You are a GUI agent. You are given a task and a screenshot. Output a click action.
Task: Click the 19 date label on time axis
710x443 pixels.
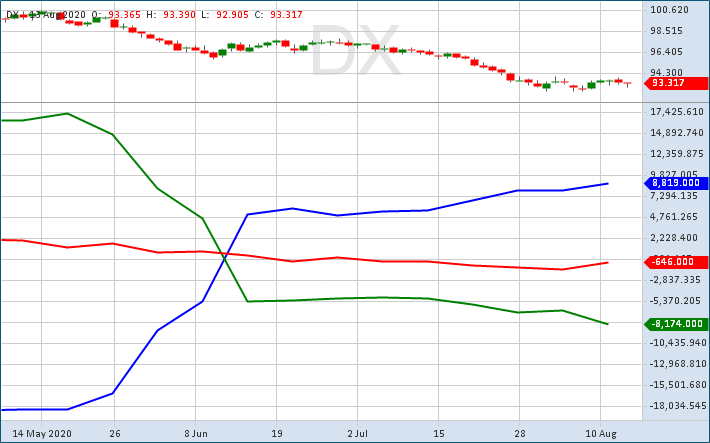pos(277,434)
